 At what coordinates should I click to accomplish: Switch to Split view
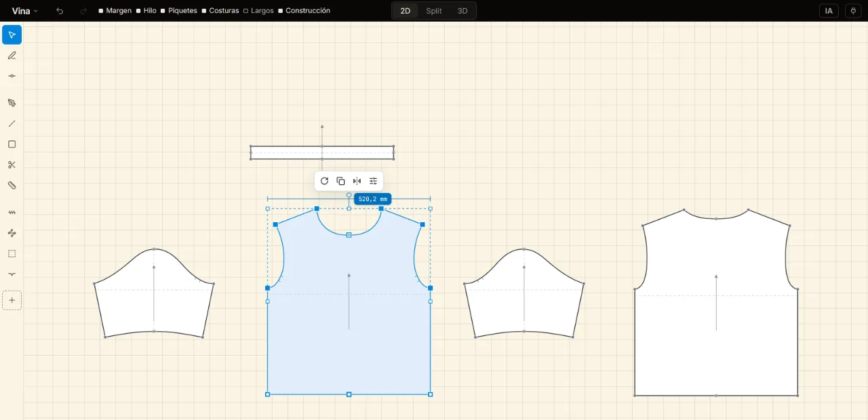[434, 11]
